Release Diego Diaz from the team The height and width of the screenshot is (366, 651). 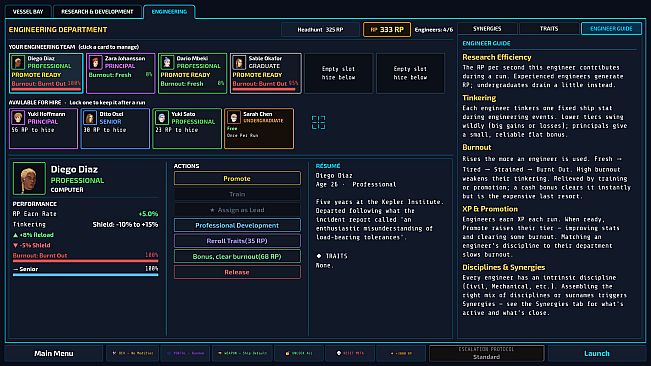click(237, 272)
